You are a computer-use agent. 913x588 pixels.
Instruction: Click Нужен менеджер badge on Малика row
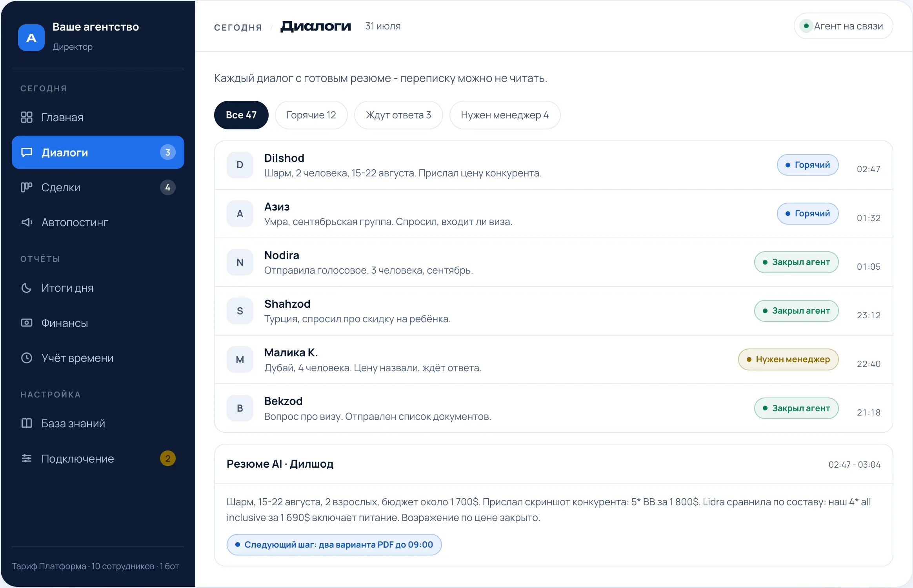[x=788, y=359]
